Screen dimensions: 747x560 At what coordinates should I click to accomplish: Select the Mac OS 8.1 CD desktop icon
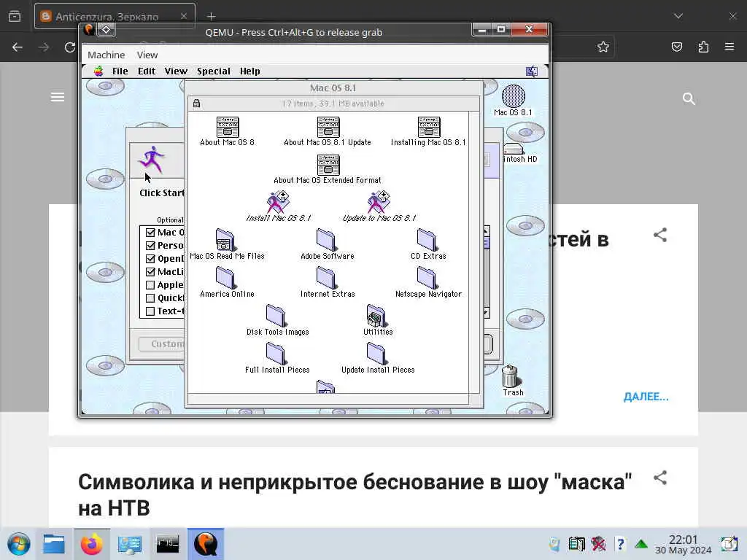(x=513, y=96)
